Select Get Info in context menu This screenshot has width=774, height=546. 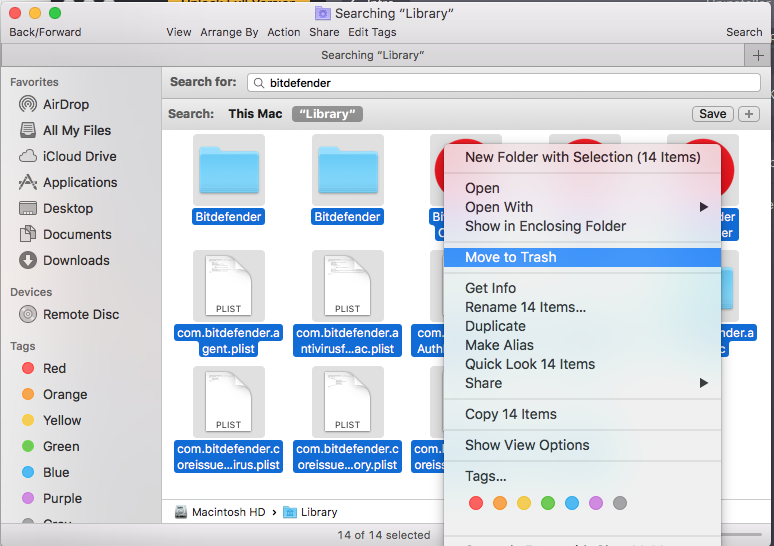490,288
